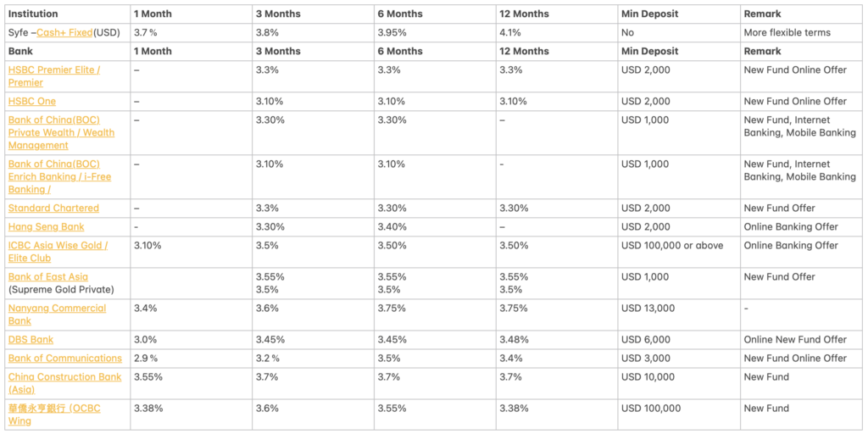The image size is (868, 434).
Task: Select DBS Online New Fund Offer remark
Action: click(x=802, y=340)
